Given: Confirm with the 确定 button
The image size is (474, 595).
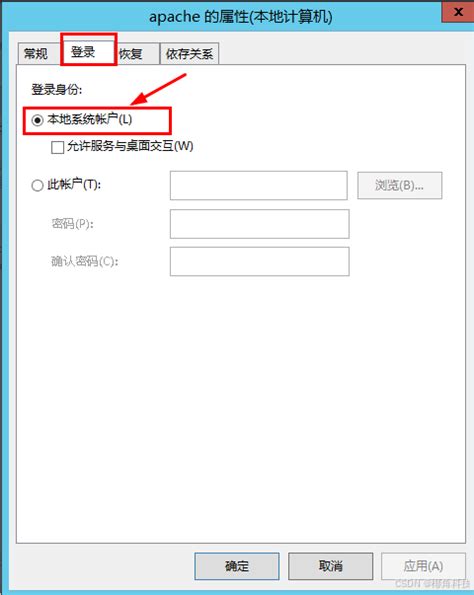Looking at the screenshot, I should 237,566.
